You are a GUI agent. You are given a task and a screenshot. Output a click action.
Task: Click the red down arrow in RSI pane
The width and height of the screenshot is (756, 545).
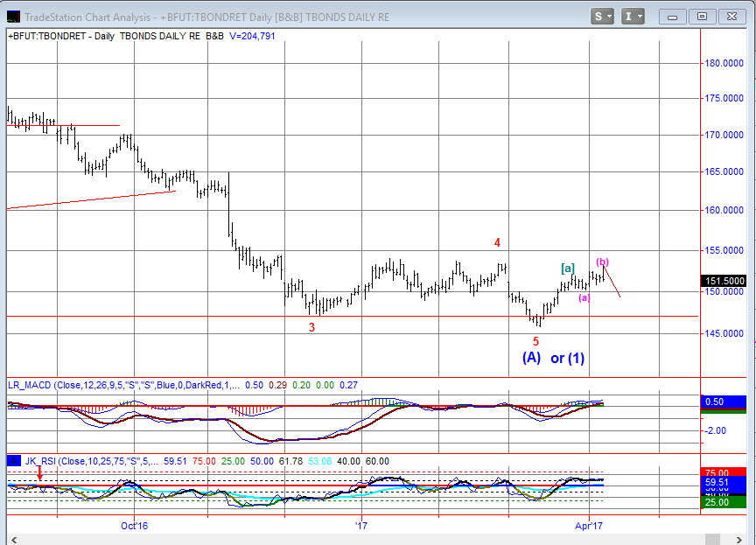pyautogui.click(x=40, y=474)
